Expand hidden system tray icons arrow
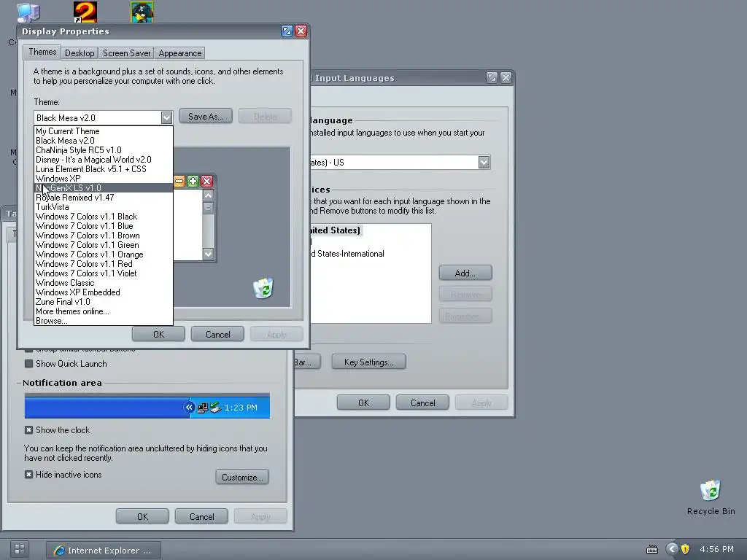 672,549
